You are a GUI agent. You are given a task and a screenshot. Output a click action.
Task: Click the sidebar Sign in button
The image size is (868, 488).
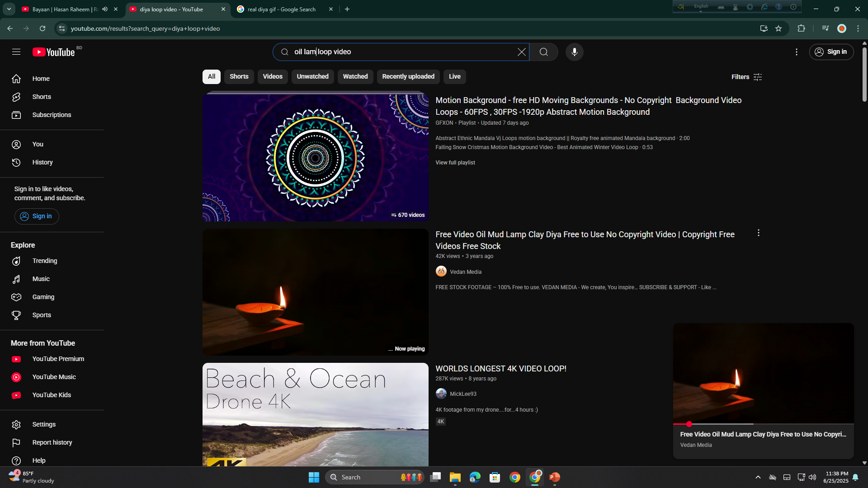coord(37,216)
